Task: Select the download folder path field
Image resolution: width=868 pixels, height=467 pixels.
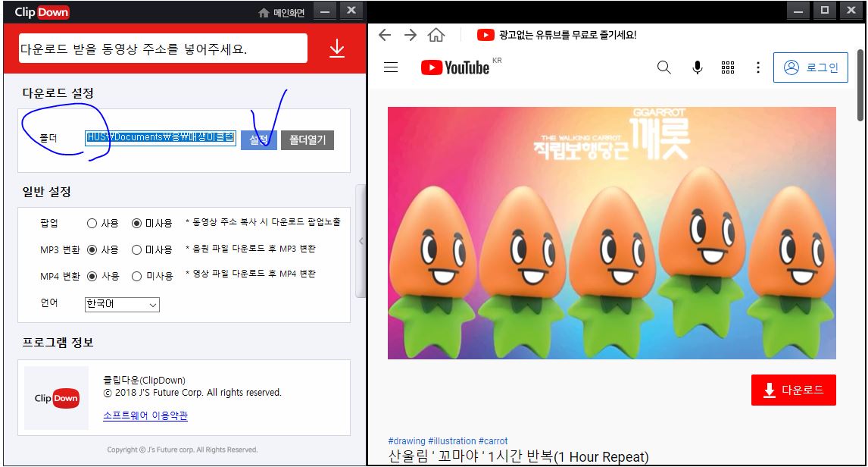Action: (161, 138)
